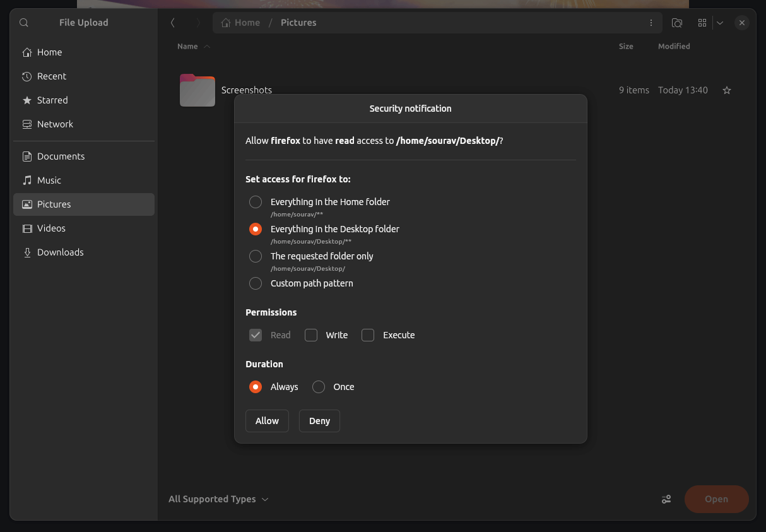Click the search folder icon in toolbar

676,23
